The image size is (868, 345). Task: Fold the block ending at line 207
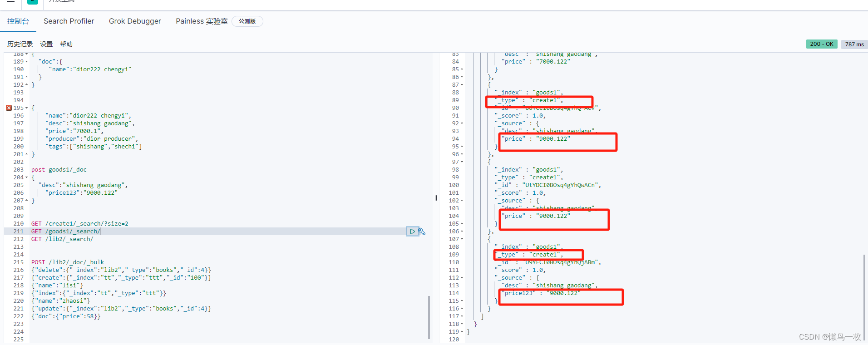pos(26,201)
